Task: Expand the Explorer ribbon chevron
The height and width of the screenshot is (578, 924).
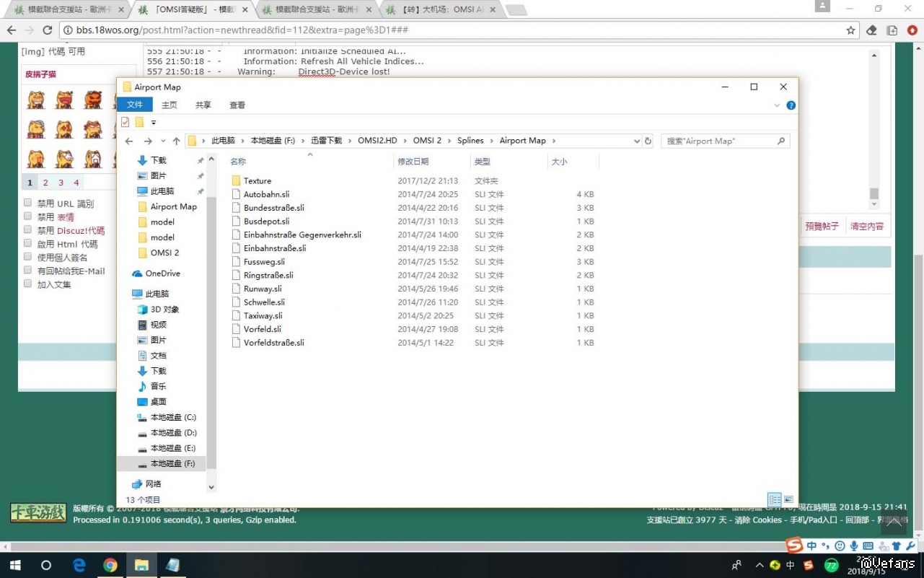Action: (777, 105)
